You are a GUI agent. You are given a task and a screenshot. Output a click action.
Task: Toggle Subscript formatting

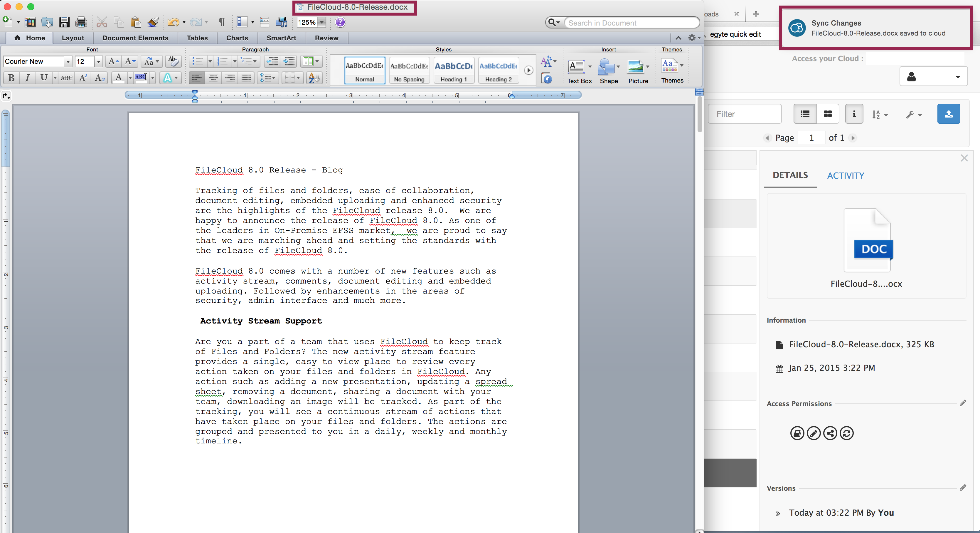[x=100, y=78]
